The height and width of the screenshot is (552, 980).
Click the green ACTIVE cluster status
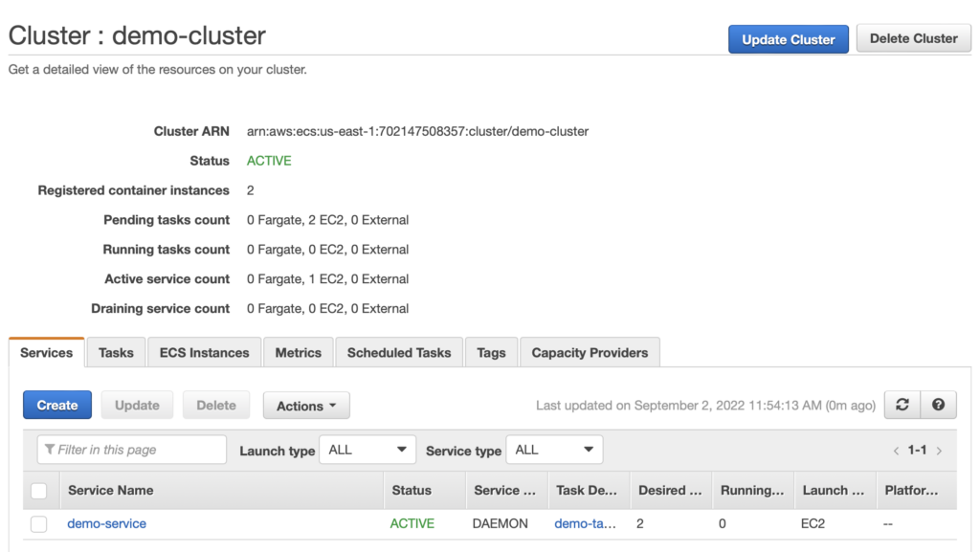269,161
